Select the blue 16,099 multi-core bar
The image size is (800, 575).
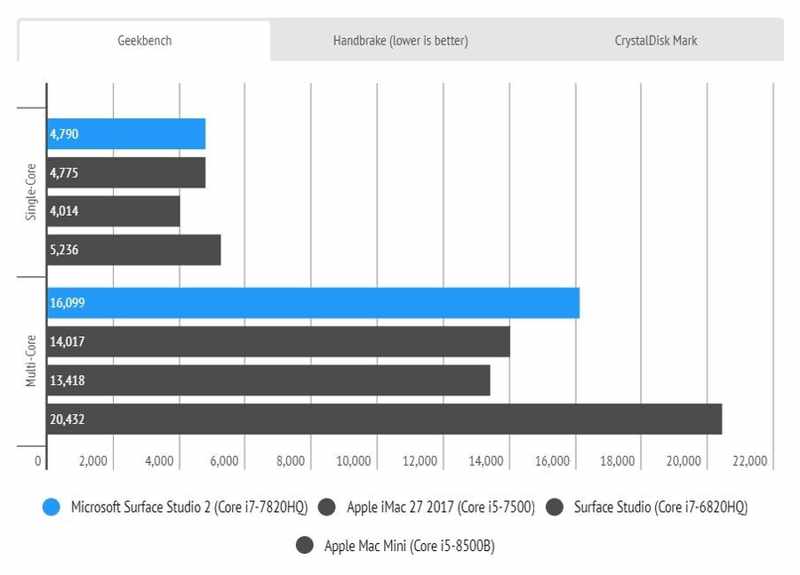(313, 303)
